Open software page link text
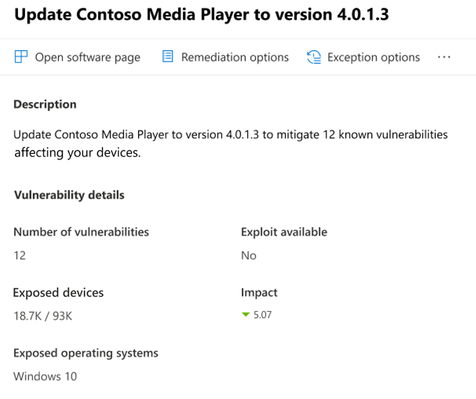Viewport: 476px width, 399px height. [88, 57]
